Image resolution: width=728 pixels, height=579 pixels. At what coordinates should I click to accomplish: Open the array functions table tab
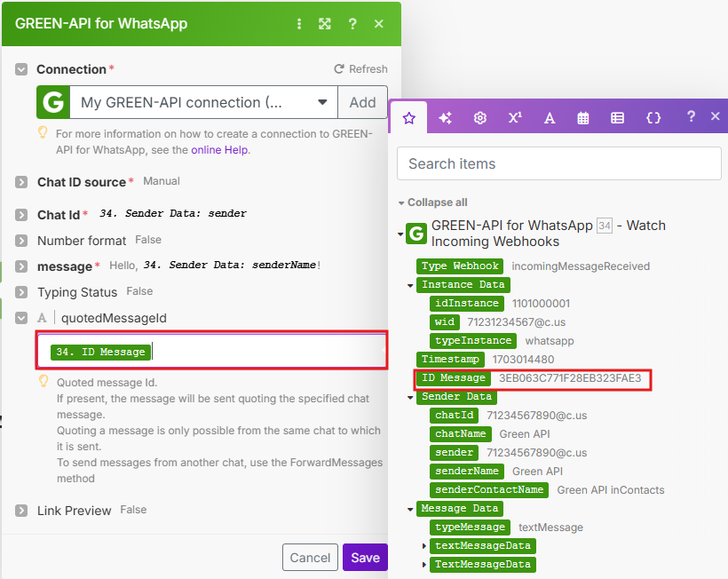(618, 117)
